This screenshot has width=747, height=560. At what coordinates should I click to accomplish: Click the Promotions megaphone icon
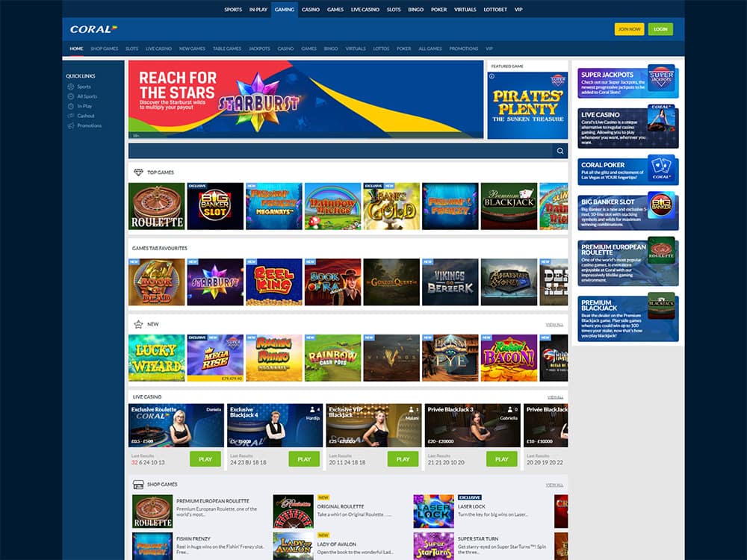point(71,125)
